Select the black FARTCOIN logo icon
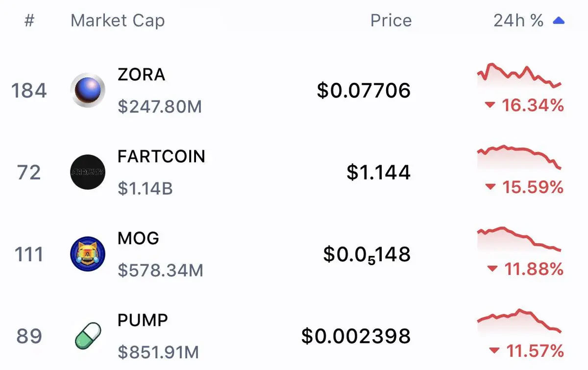Image resolution: width=588 pixels, height=370 pixels. pos(88,172)
